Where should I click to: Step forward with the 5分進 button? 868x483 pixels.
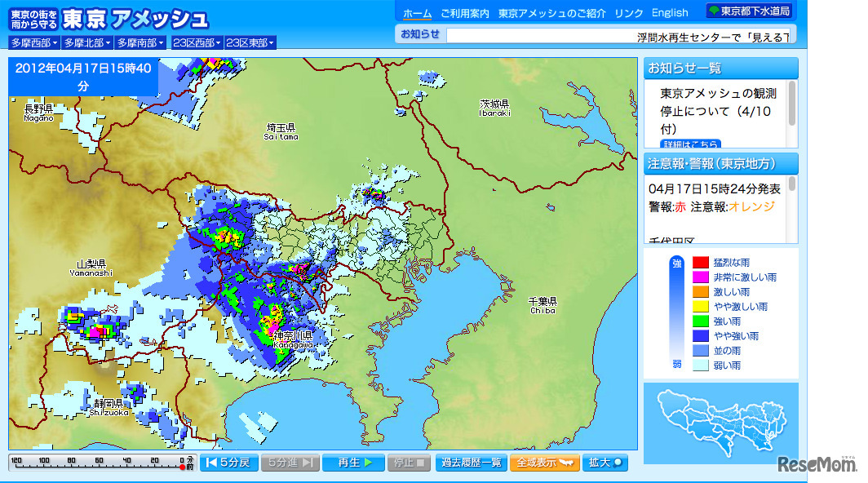point(290,463)
